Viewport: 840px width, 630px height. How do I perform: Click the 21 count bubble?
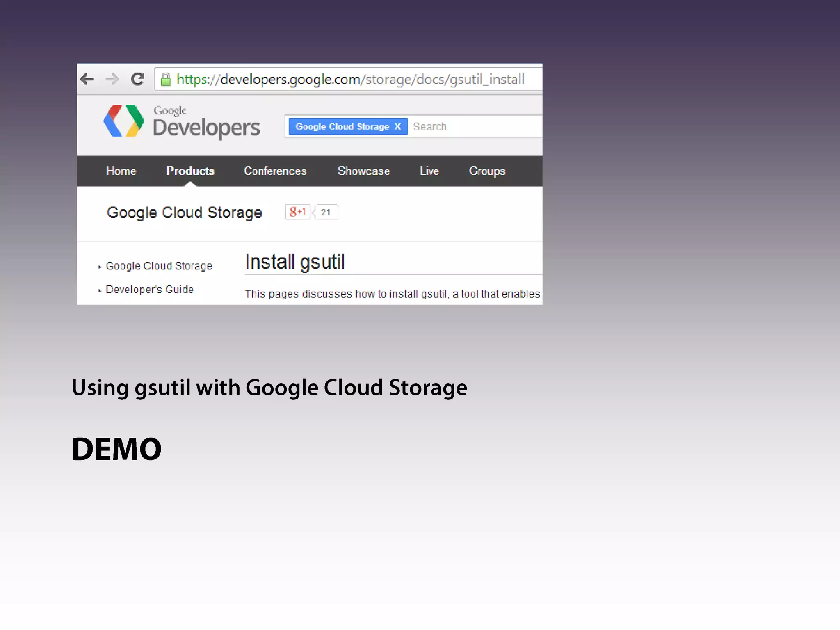pos(326,212)
